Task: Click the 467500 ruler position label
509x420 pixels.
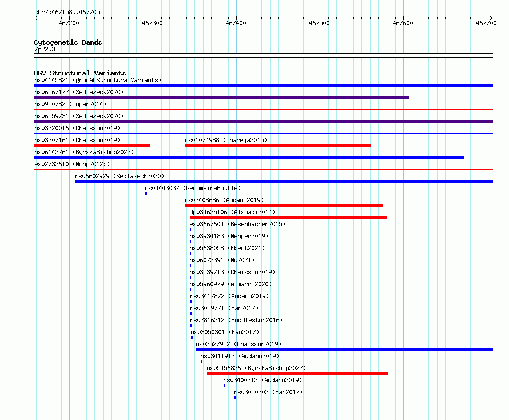Action: 320,23
